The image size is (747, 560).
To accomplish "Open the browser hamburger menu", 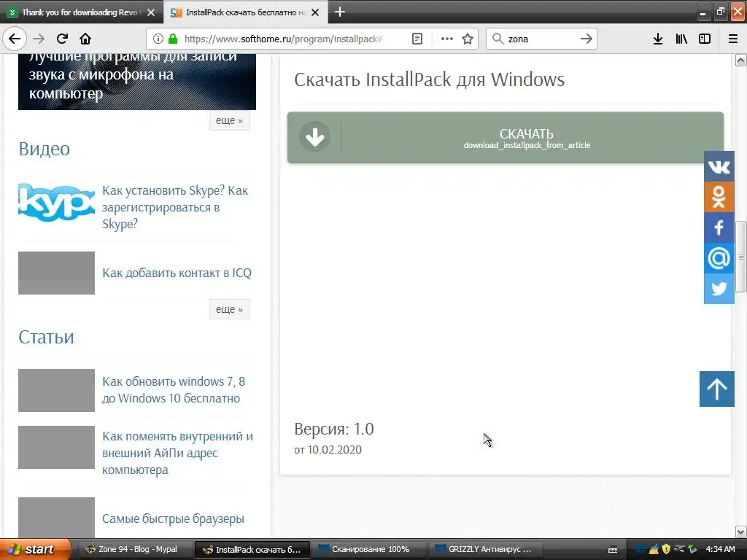I will tap(733, 39).
